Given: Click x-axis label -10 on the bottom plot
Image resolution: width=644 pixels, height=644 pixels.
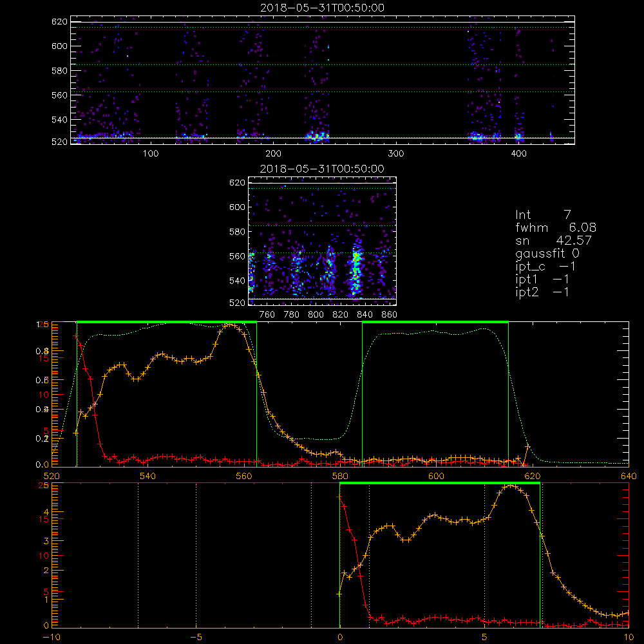Looking at the screenshot, I should click(52, 638).
